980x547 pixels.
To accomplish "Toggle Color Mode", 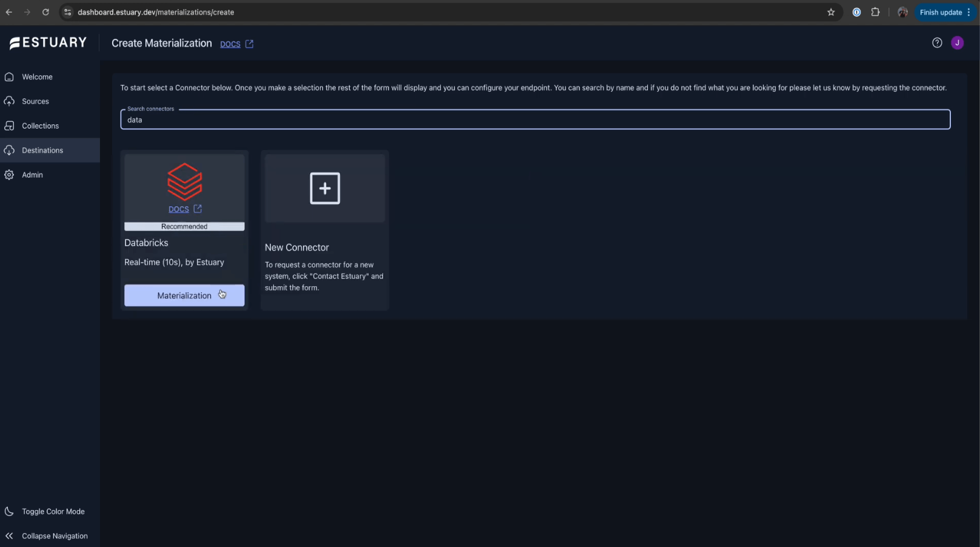I will (x=50, y=511).
